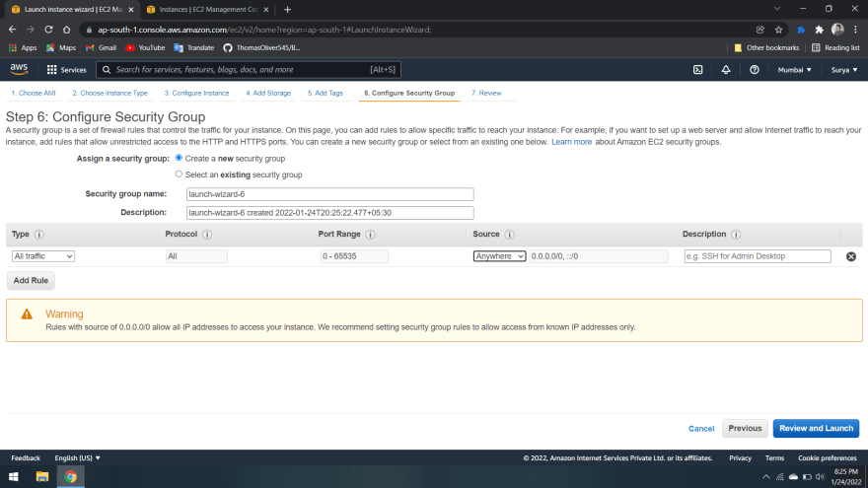The width and height of the screenshot is (868, 488).
Task: Open YouTube bookmark
Action: (145, 47)
